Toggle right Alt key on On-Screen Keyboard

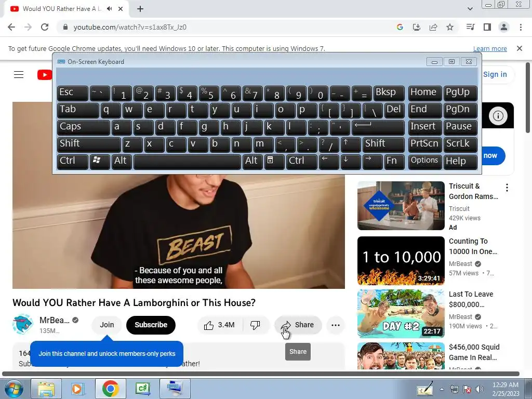[253, 161]
